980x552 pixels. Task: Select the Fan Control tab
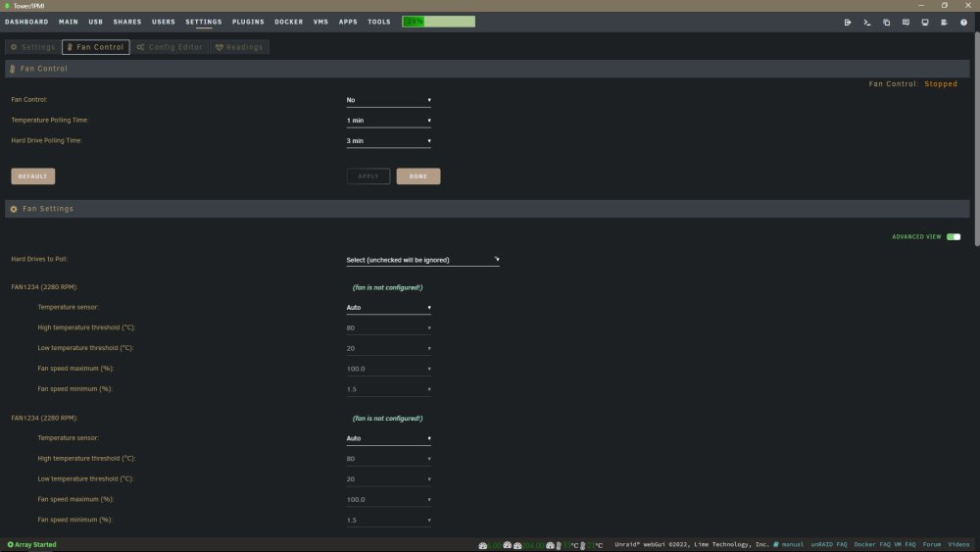pos(96,47)
